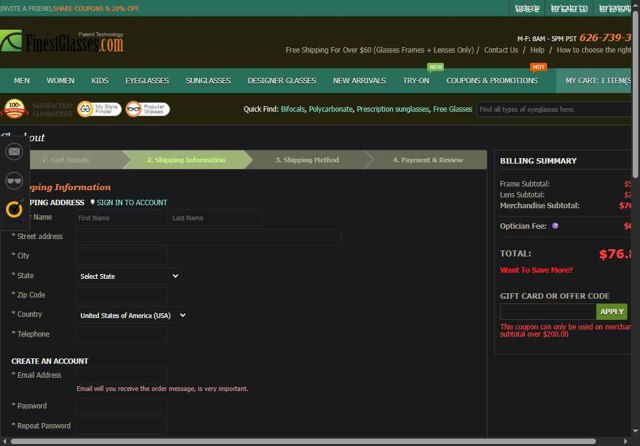Click the invite a friend banner link
Screen dimensions: 640x446
[70, 9]
